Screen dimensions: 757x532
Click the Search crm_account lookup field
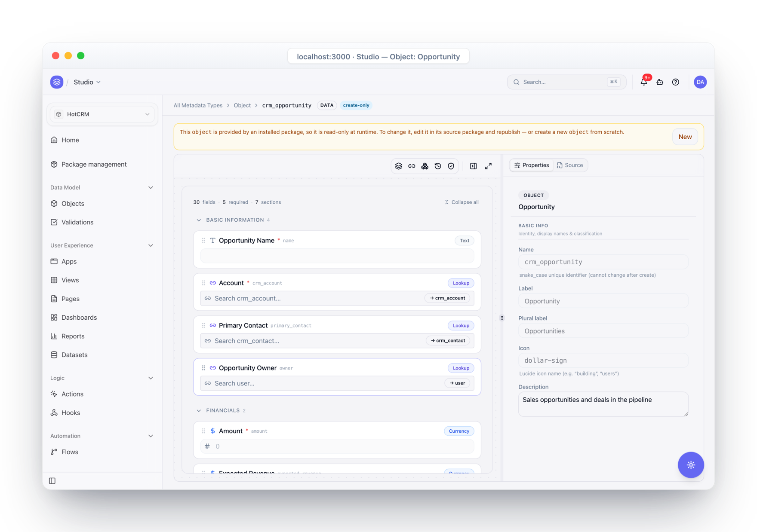click(337, 298)
